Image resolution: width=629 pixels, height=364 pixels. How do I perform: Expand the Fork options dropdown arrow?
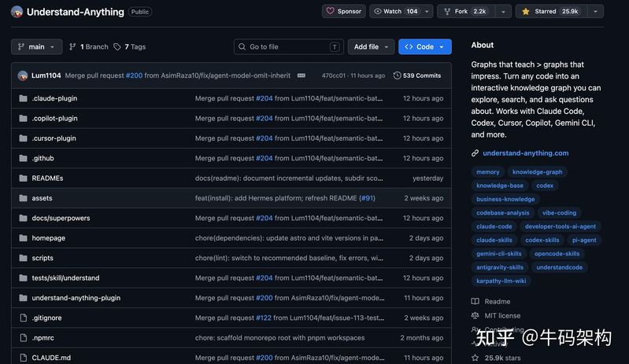click(x=504, y=11)
